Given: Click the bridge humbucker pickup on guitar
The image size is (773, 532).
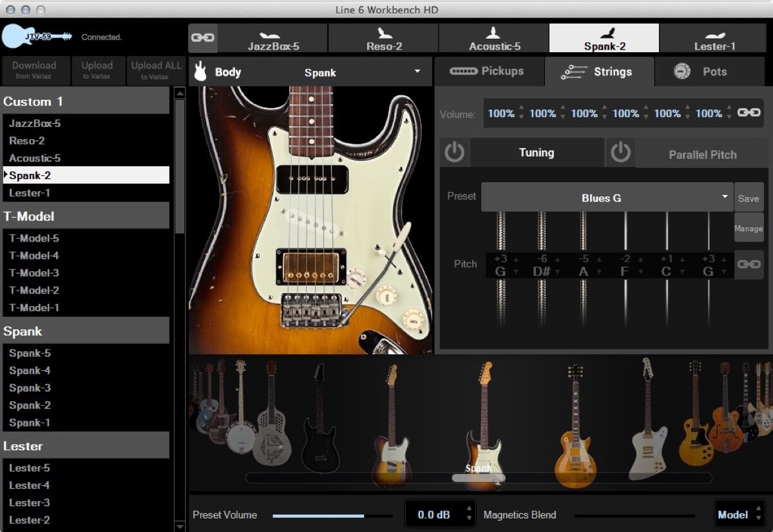Looking at the screenshot, I should pos(312,267).
